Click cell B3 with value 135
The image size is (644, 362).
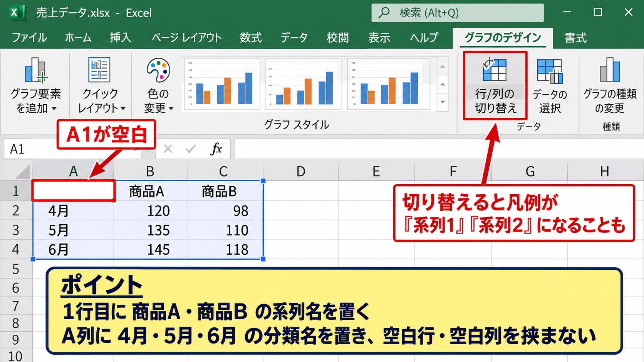[150, 230]
